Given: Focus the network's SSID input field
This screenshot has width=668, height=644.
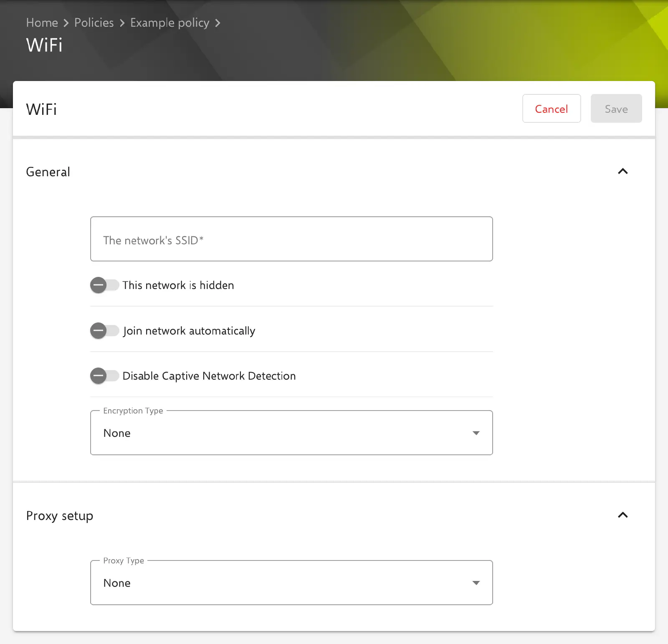Looking at the screenshot, I should (291, 239).
